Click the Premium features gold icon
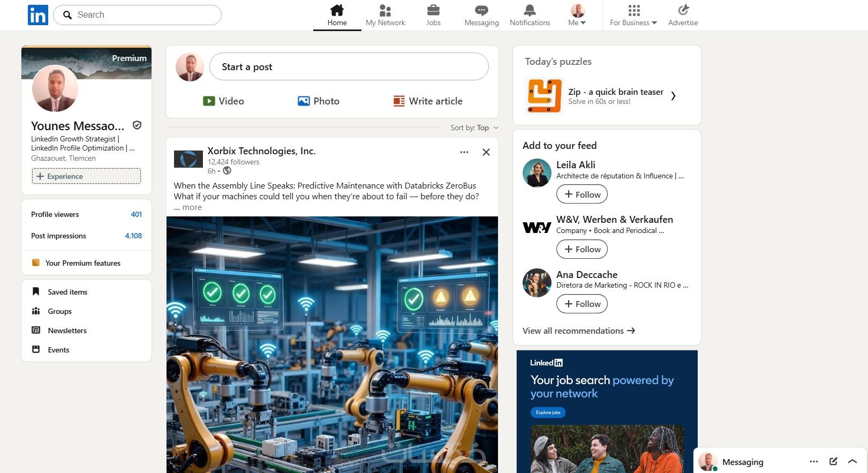This screenshot has width=868, height=473. pos(36,262)
